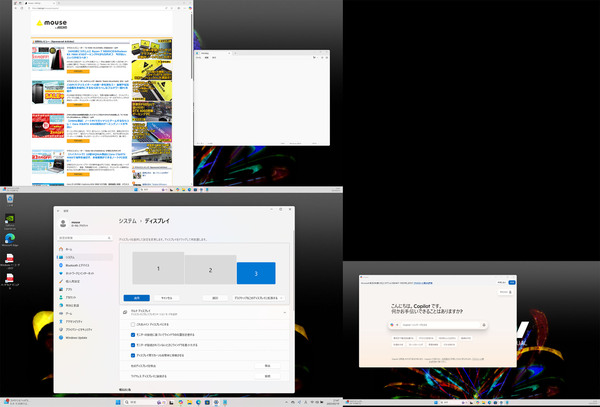Click the vertical scrollbar of browser window

pos(192,46)
